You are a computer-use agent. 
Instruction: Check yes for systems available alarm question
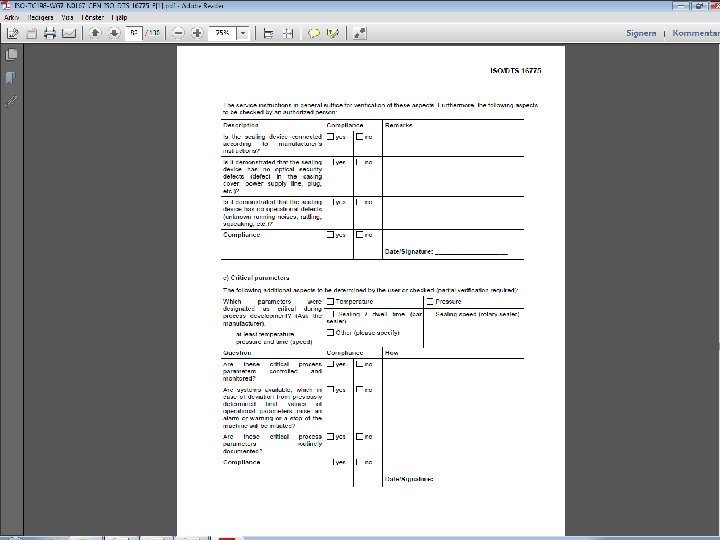pyautogui.click(x=330, y=389)
